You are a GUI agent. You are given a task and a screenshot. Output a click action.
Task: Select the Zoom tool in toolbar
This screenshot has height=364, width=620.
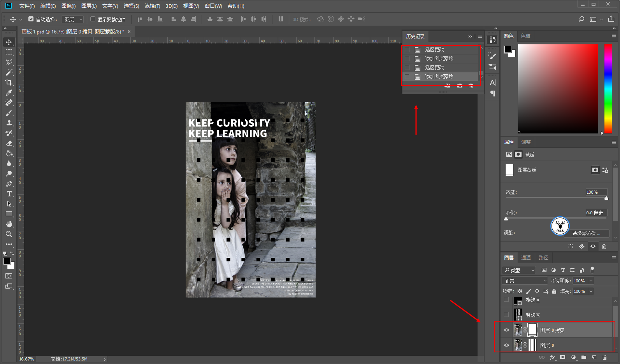[9, 234]
